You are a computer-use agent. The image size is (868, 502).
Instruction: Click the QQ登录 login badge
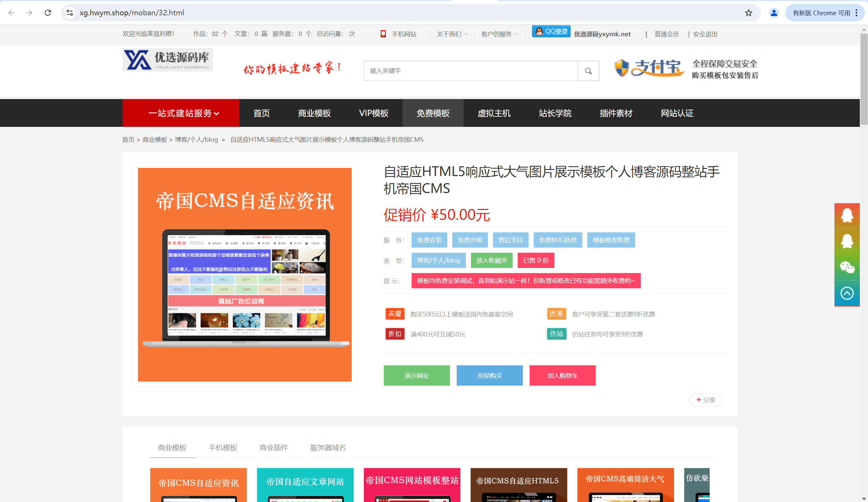click(x=551, y=31)
